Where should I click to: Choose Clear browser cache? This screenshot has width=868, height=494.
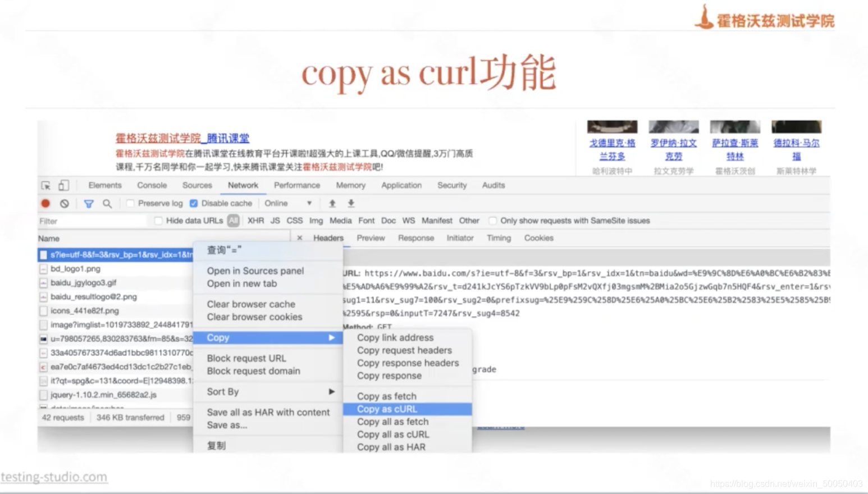(268, 304)
